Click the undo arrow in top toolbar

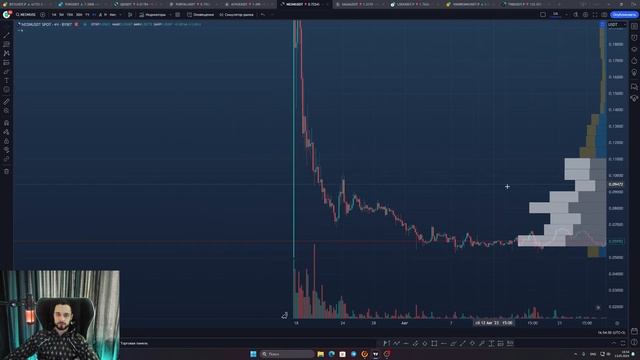point(263,15)
